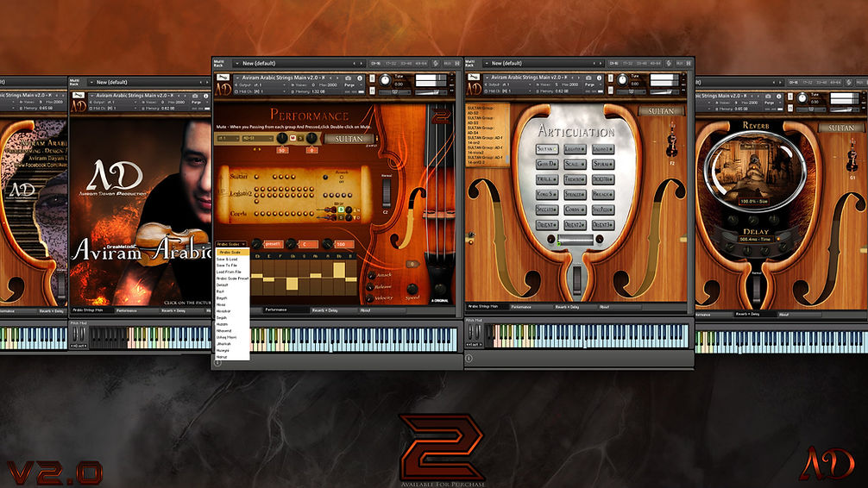Click the master settings icon in Articulation Multi Rack bar

point(669,63)
